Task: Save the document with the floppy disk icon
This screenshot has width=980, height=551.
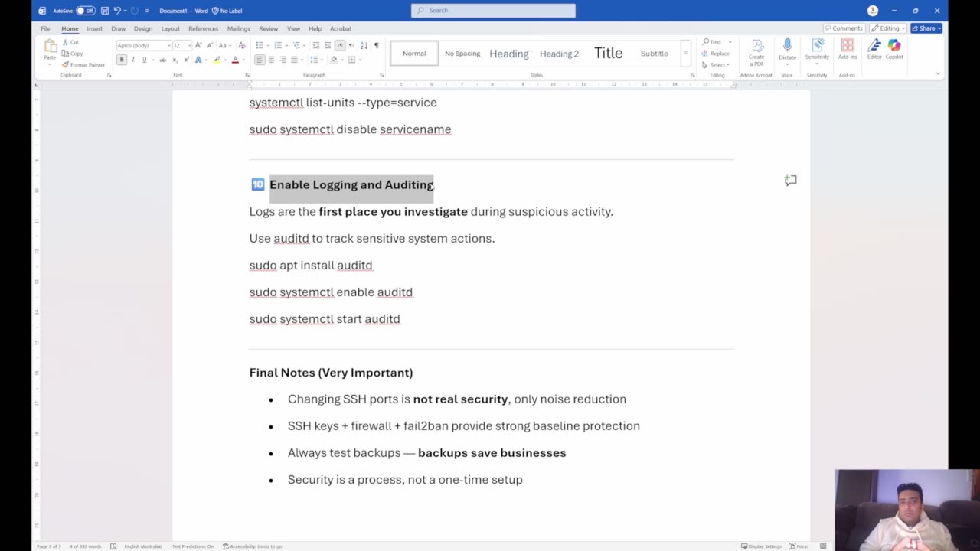Action: (x=105, y=11)
